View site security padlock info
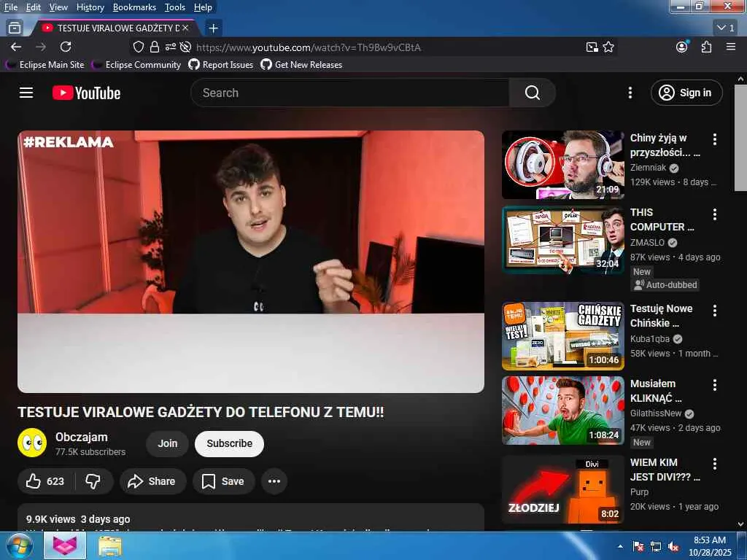The height and width of the screenshot is (560, 747). point(155,47)
